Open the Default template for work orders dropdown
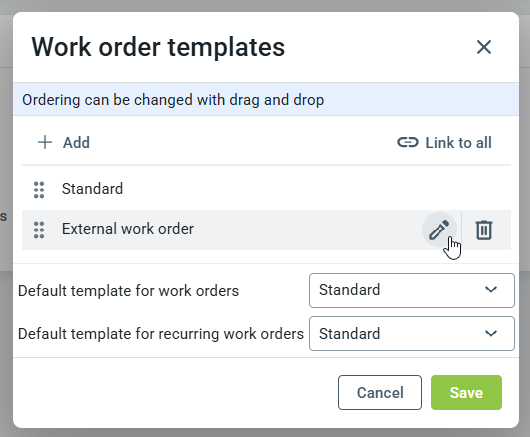530x437 pixels. click(x=412, y=290)
